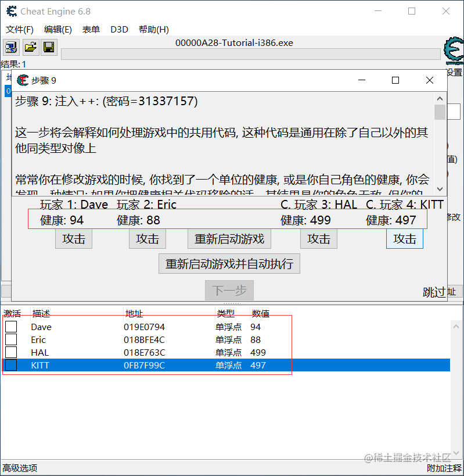Open the 表单 menu
464x476 pixels.
pos(91,30)
